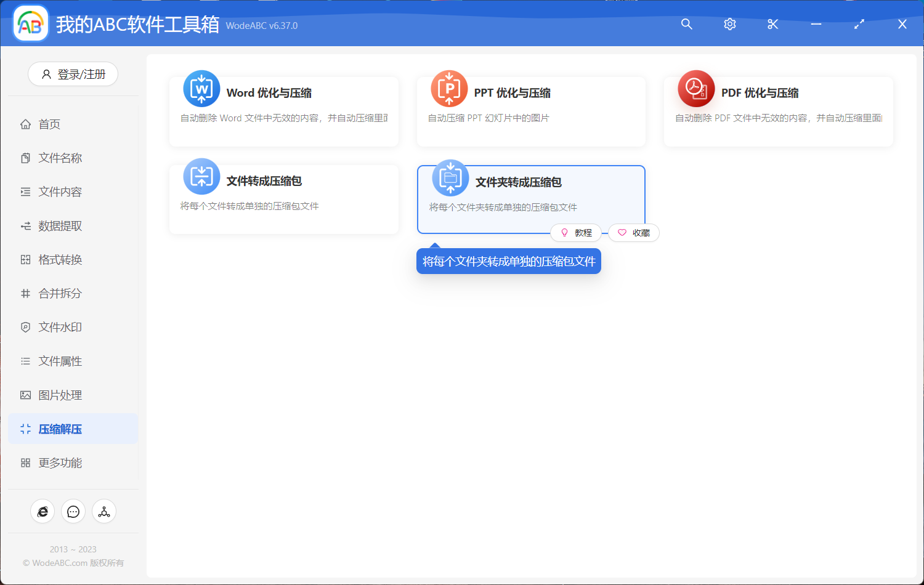Select 文件名称 in the sidebar
Screen dimensions: 924x585
(x=60, y=158)
